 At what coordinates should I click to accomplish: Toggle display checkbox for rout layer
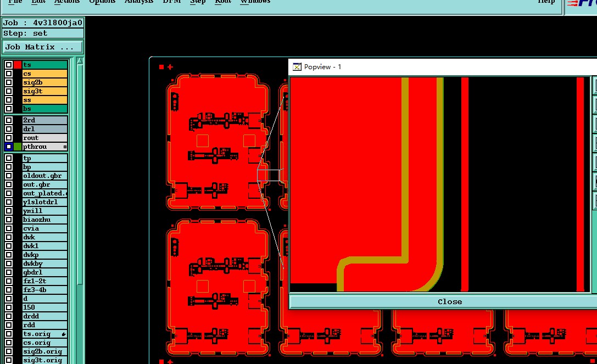pyautogui.click(x=9, y=137)
